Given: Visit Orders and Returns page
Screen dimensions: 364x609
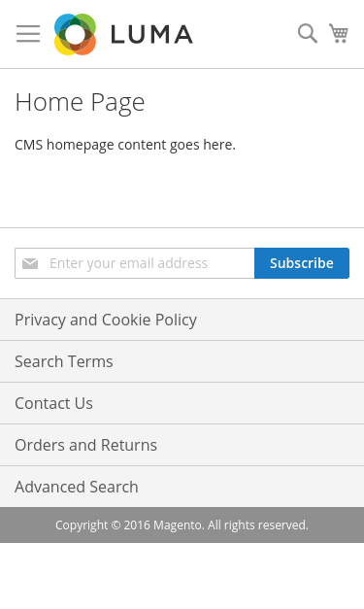Looking at the screenshot, I should [x=85, y=445].
